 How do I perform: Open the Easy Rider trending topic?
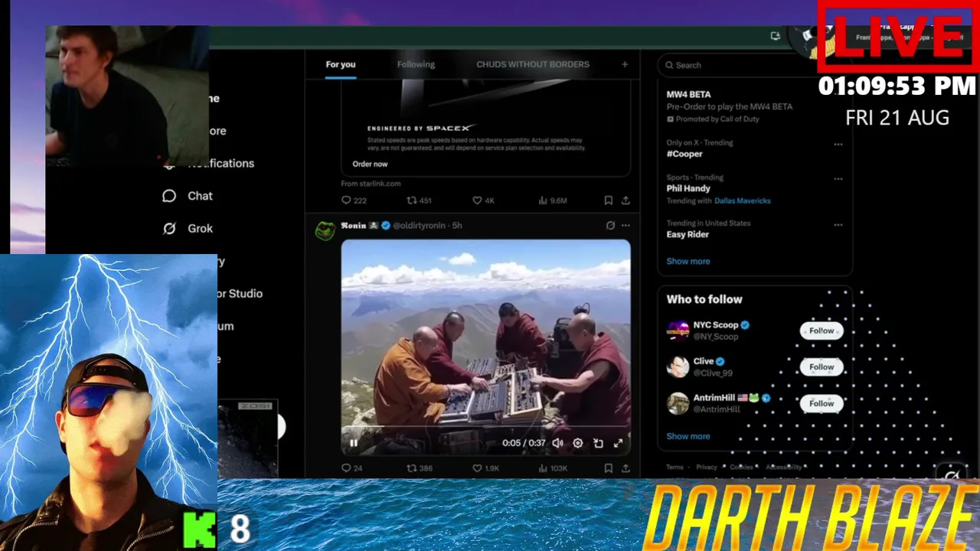point(688,235)
